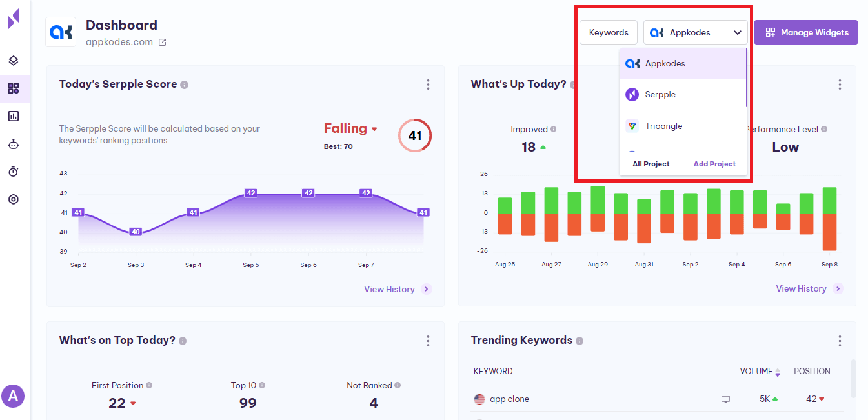868x420 pixels.
Task: Click the First Position value '22'
Action: pos(117,403)
